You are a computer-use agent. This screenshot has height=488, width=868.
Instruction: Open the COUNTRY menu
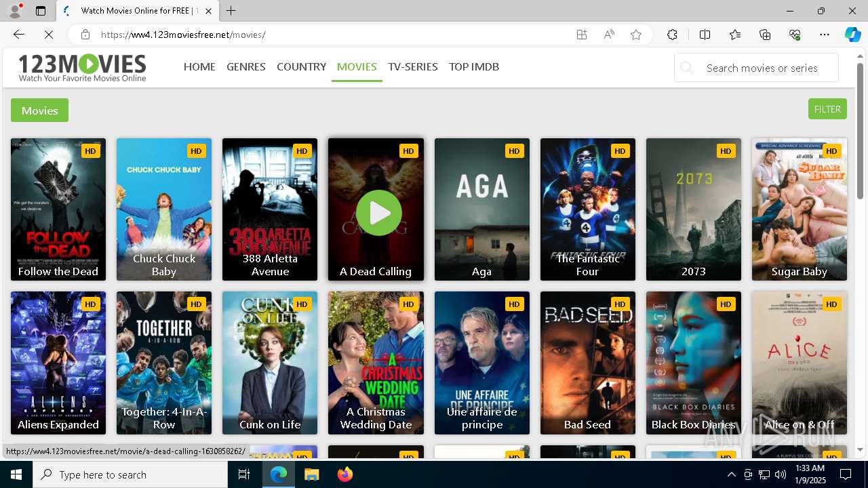pos(302,66)
